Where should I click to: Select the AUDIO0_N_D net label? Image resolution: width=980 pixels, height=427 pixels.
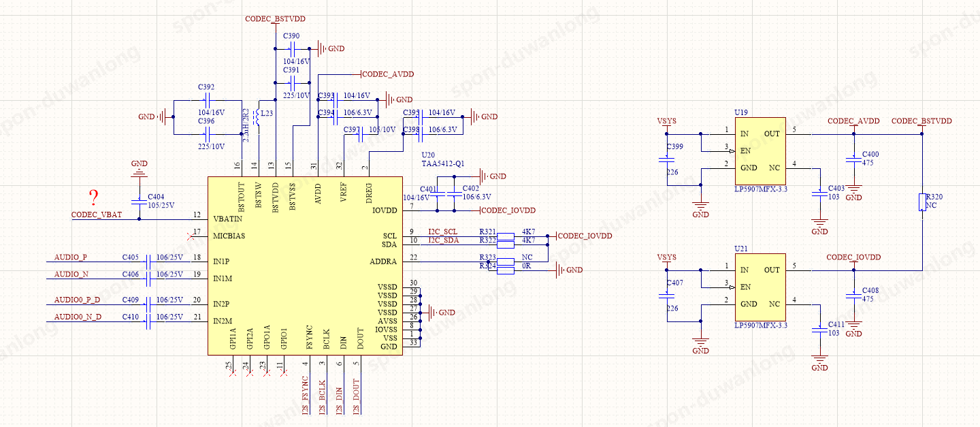(78, 317)
